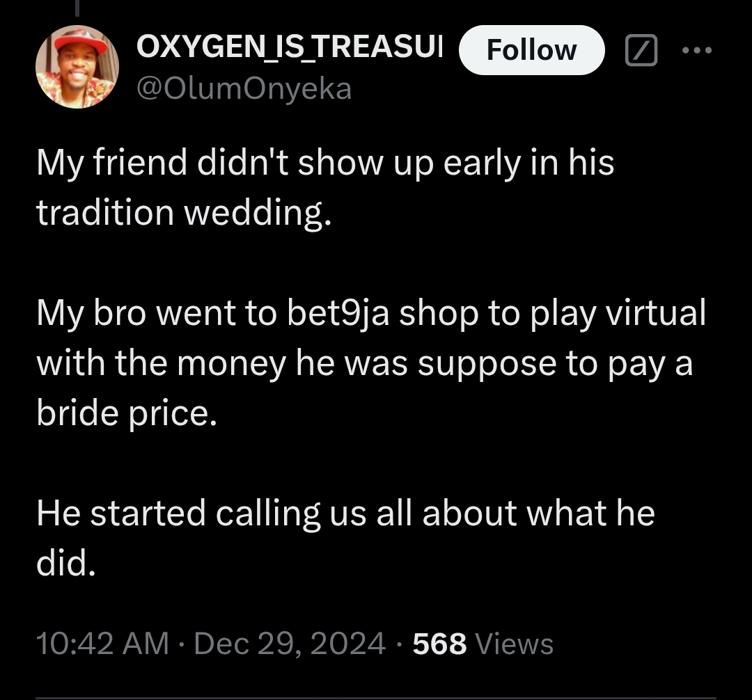Open the three-dot more options menu
752x700 pixels.
[x=697, y=50]
